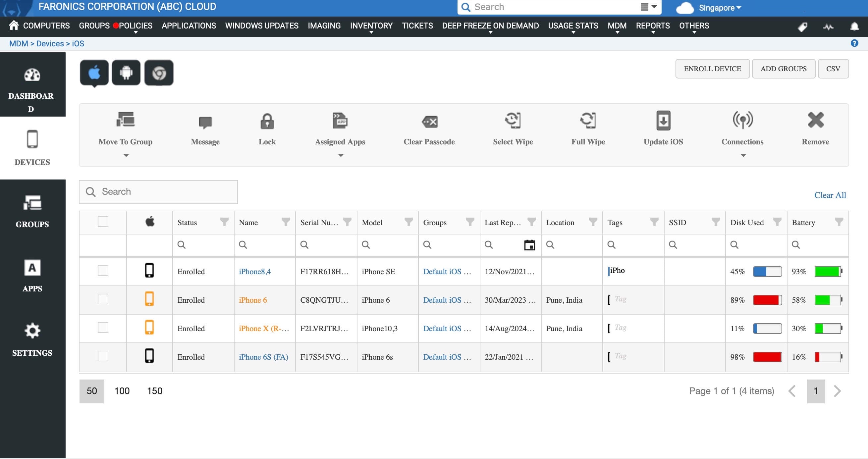Screen dimensions: 868x459
Task: Expand the Move To Group dropdown
Action: [126, 155]
